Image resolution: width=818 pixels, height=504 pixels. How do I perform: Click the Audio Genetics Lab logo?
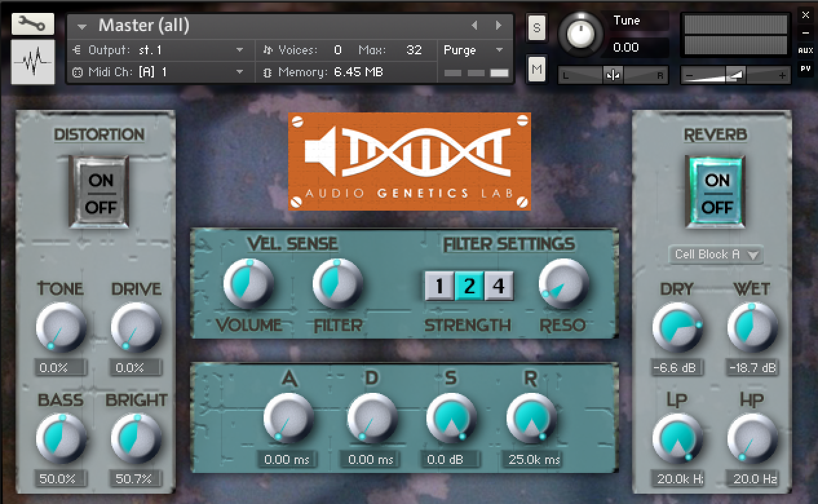click(x=410, y=161)
